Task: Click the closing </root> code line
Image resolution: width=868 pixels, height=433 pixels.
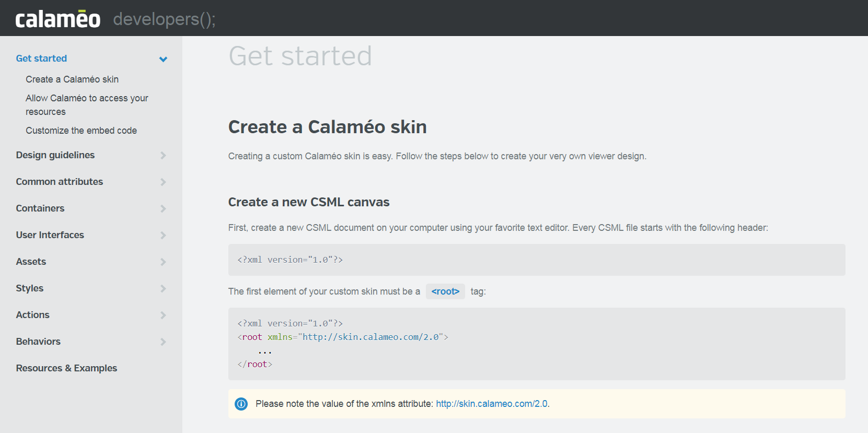Action: point(255,364)
